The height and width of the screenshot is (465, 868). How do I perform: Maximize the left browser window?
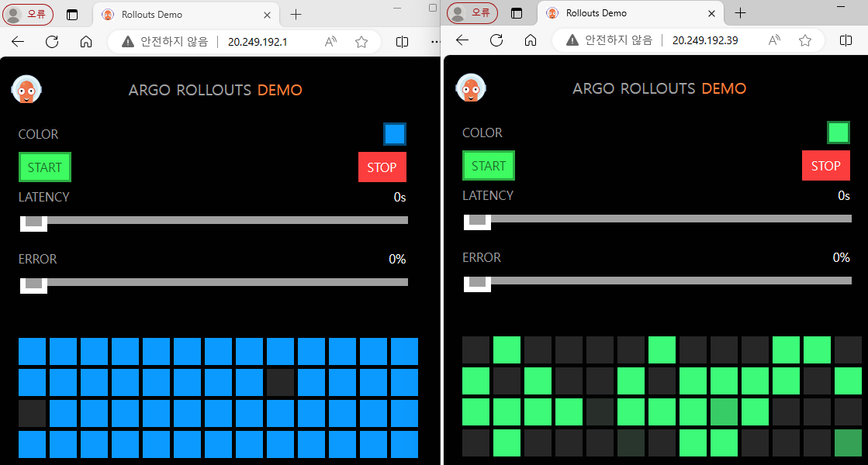pos(433,8)
